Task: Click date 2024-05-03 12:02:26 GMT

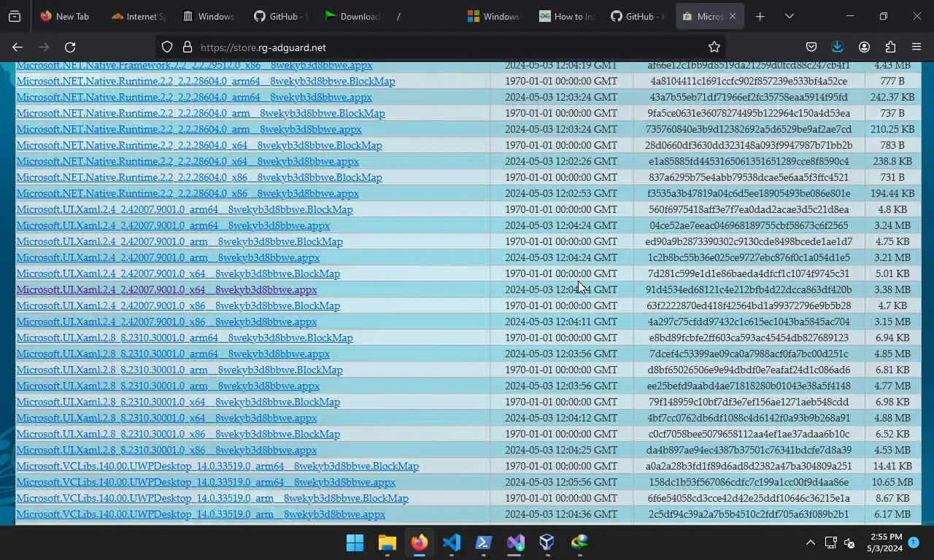Action: tap(561, 161)
